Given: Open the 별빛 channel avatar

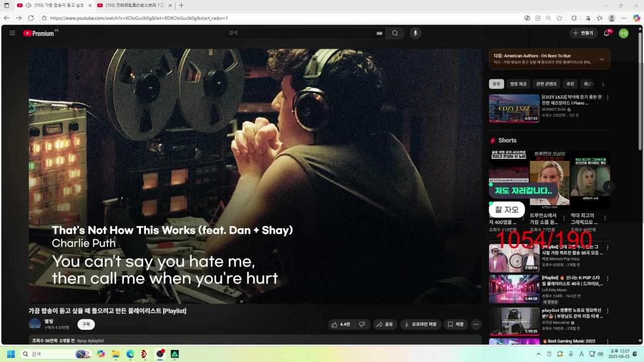Looking at the screenshot, I should point(35,324).
